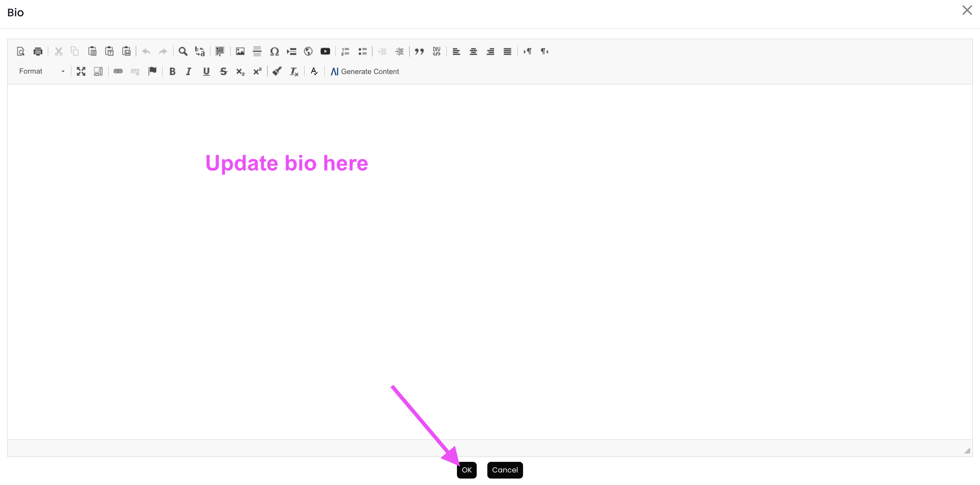Click AI Generate Content button
The image size is (980, 485).
(364, 71)
